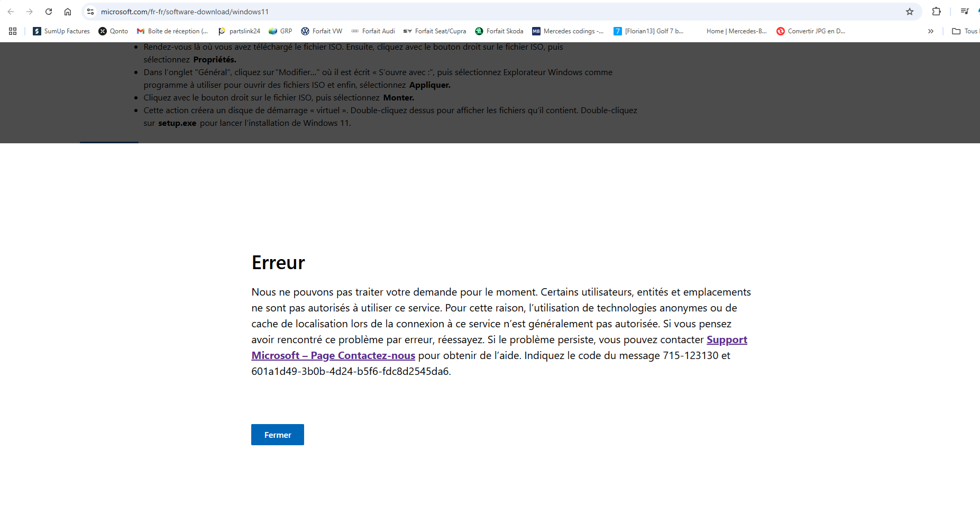Open the Apps grid in bookmarks bar

pos(13,31)
